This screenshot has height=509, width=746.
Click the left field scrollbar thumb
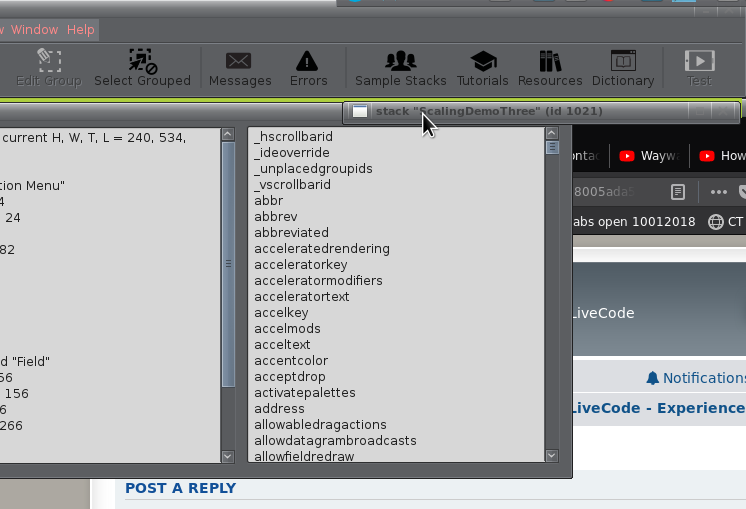tap(228, 264)
